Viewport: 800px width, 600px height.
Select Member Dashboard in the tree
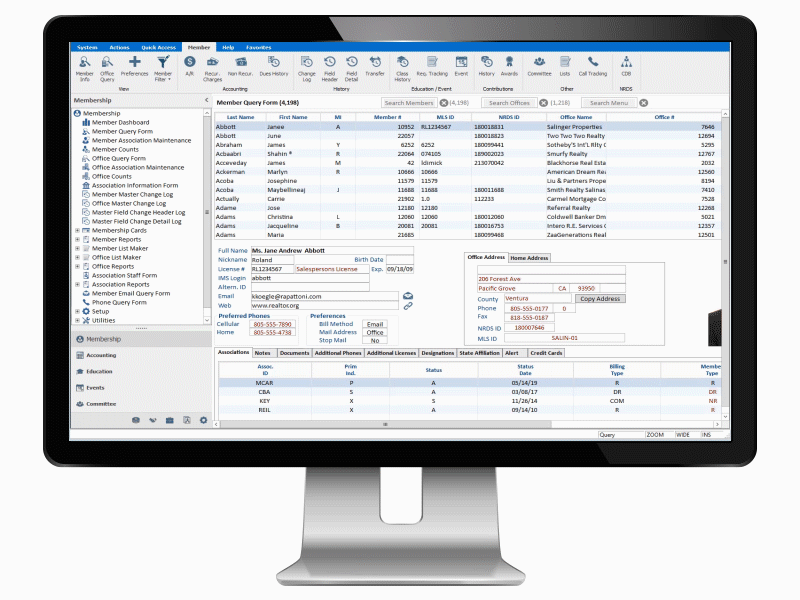click(120, 122)
